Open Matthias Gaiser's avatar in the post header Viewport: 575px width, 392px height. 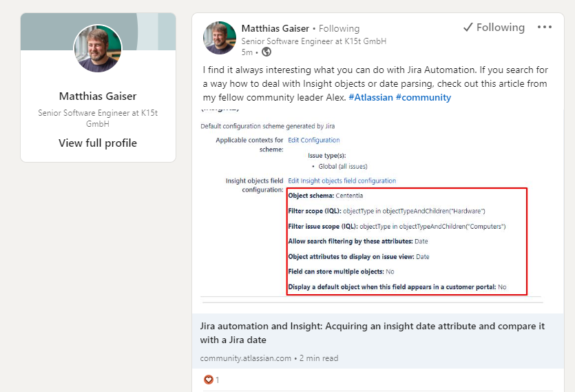click(219, 38)
